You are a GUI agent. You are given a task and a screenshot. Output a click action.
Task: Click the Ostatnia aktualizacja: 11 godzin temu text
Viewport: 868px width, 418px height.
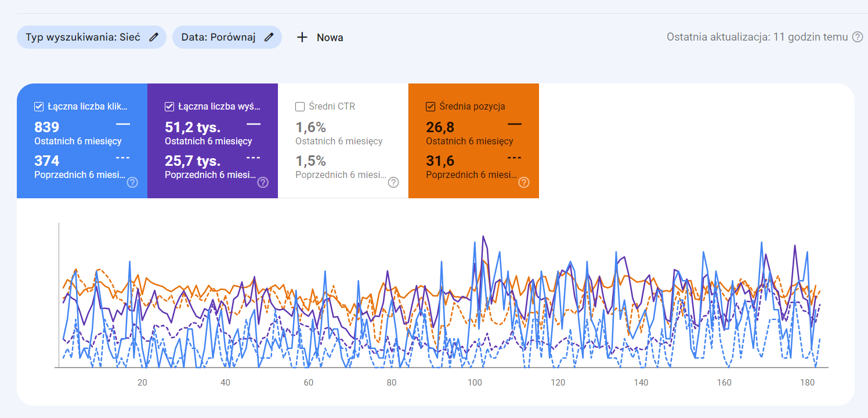coord(757,37)
